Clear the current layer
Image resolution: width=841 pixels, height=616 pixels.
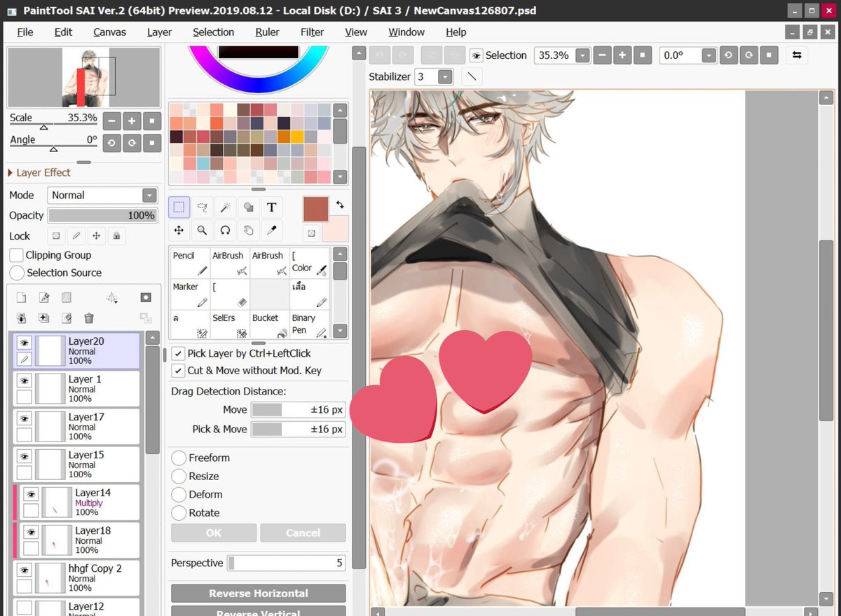pyautogui.click(x=67, y=318)
